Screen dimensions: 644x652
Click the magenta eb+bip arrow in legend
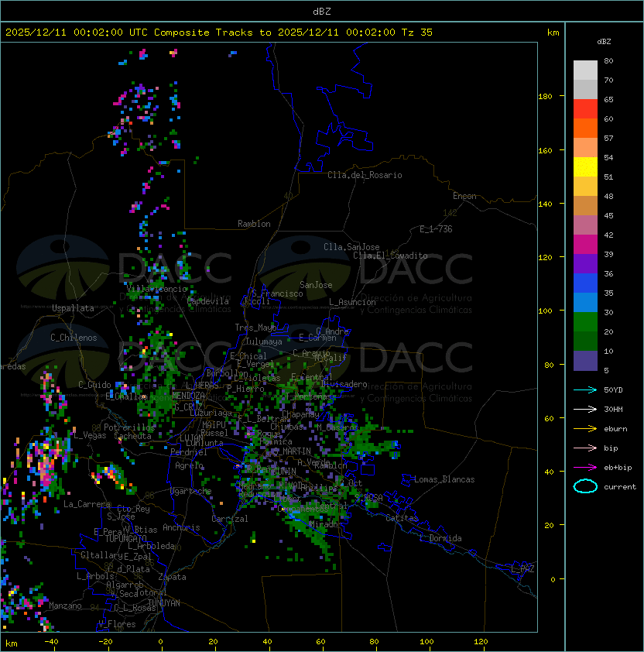point(585,468)
